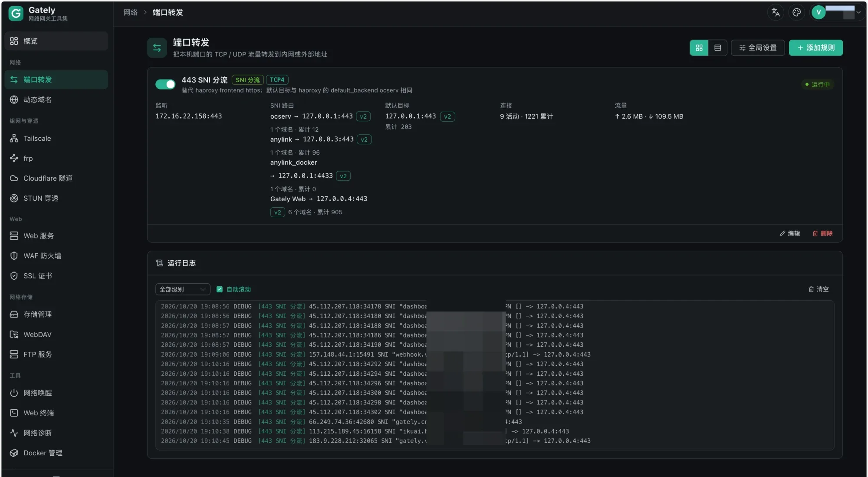Open 存储管理 page
Screen dimensions: 868x477
[x=56, y=315]
